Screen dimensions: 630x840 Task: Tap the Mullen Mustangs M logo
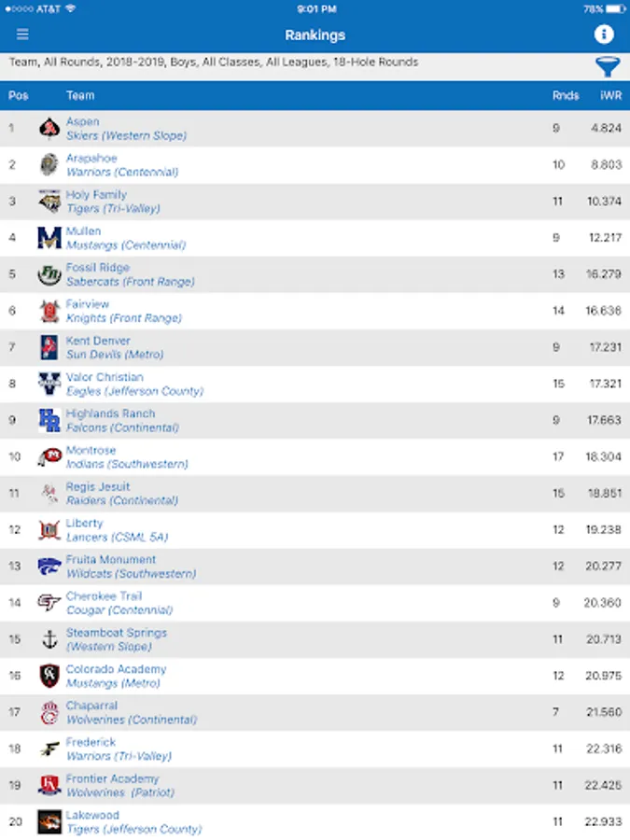(49, 238)
